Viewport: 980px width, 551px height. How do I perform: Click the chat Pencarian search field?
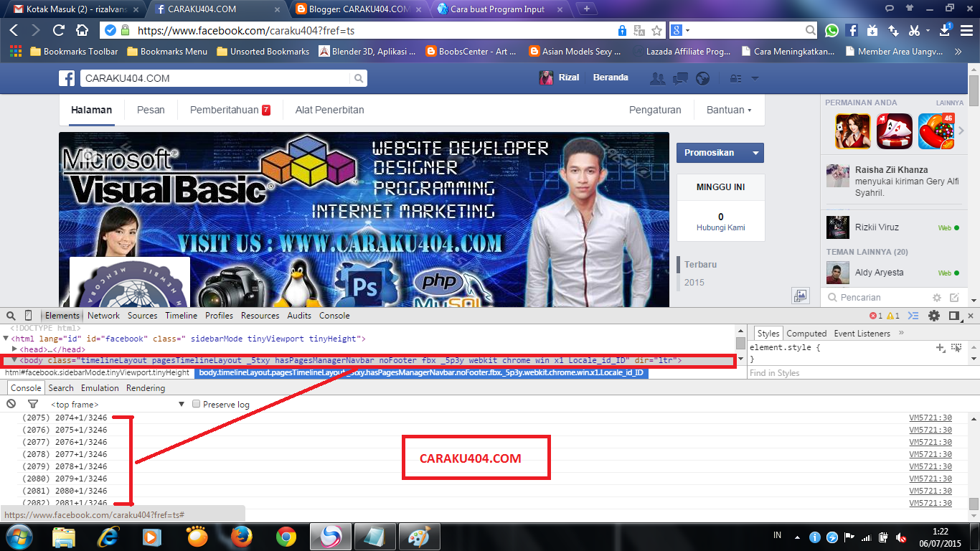tap(875, 297)
